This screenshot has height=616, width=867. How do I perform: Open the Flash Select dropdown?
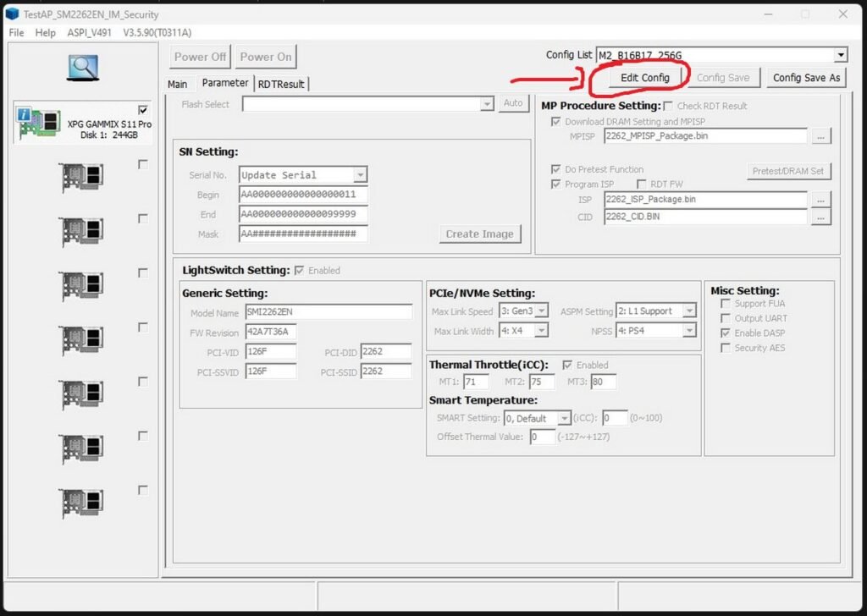tap(487, 103)
